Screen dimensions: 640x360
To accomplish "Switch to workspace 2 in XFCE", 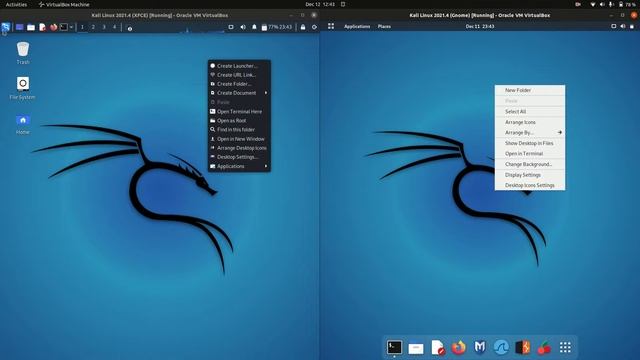I will point(93,27).
